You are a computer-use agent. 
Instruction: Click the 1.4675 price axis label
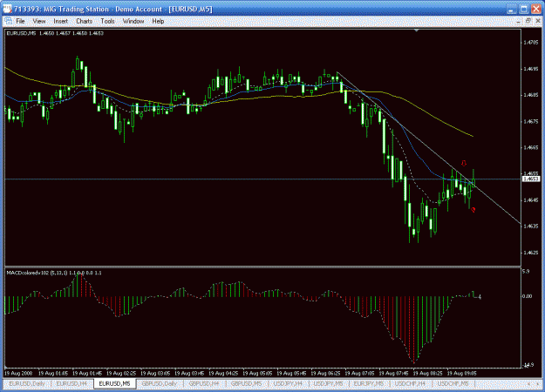pos(531,121)
